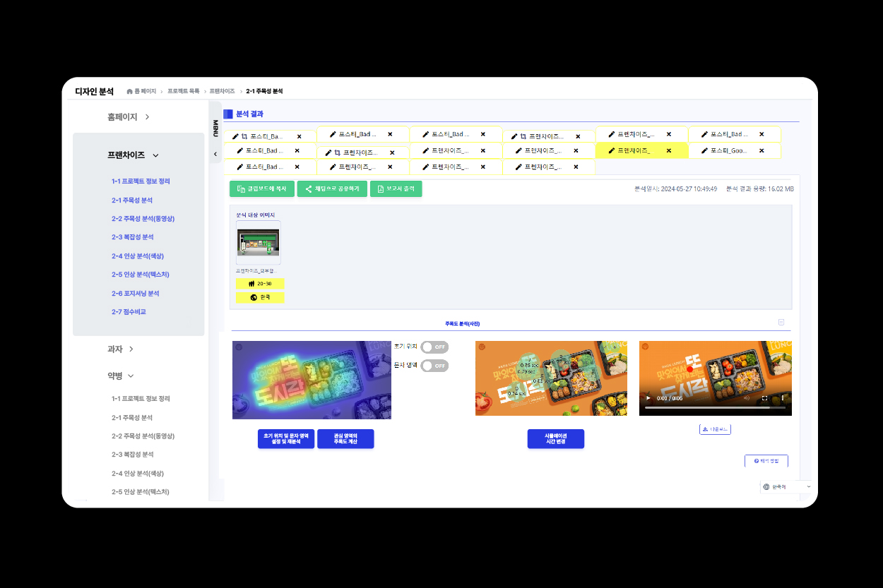Toggle the 초기 위치 switch on

click(434, 347)
